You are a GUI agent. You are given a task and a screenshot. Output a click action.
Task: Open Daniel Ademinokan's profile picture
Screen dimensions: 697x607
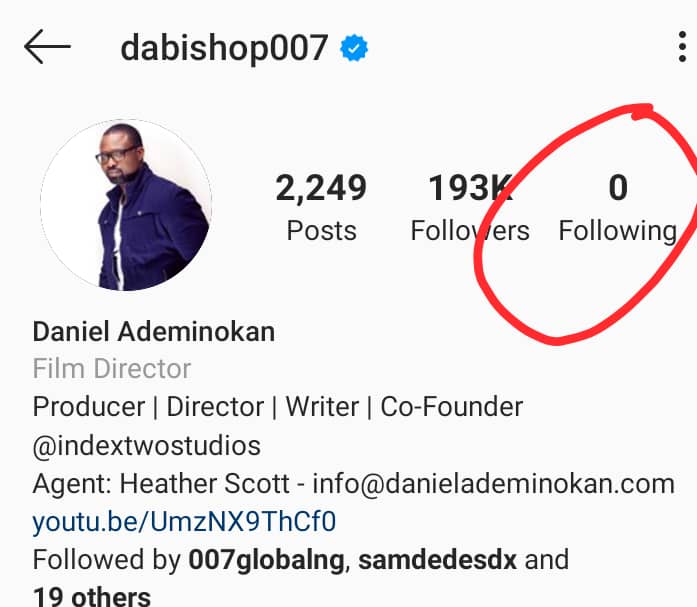(126, 205)
